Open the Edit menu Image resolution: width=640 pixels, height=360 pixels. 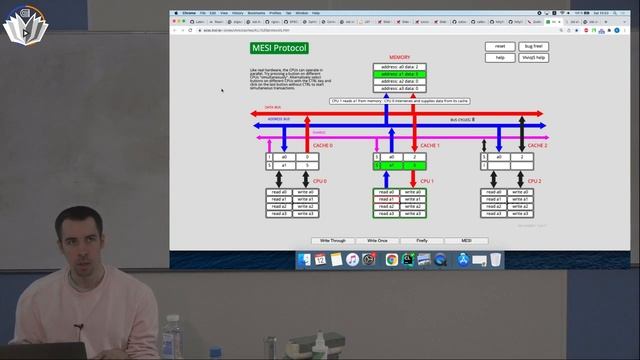coord(213,13)
